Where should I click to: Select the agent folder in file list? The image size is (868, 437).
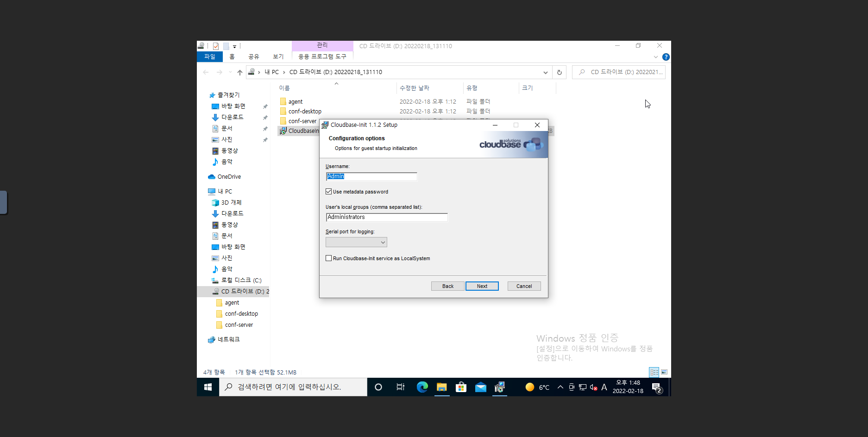(x=296, y=102)
